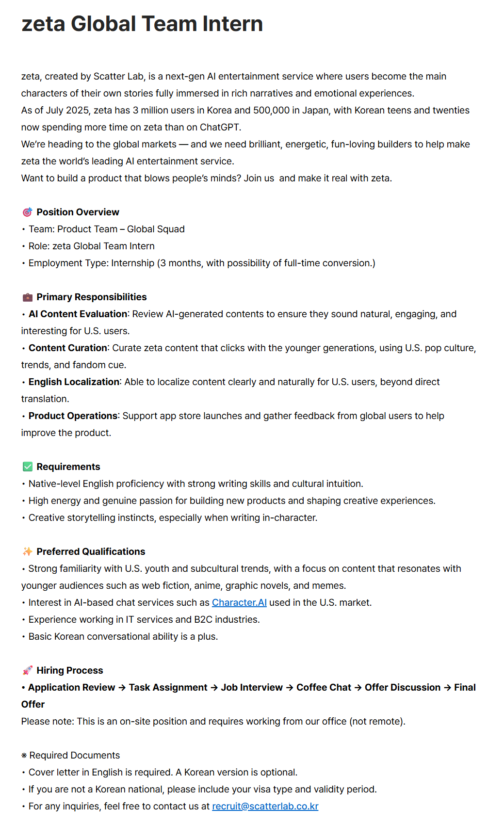Click the rocket emoji beside Hiring Process
The height and width of the screenshot is (840, 504).
pos(28,671)
